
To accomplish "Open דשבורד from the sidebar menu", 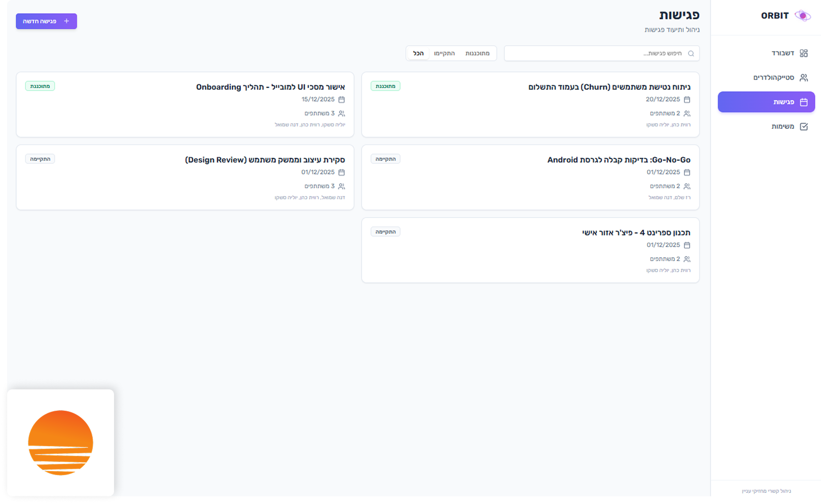I will pyautogui.click(x=782, y=53).
